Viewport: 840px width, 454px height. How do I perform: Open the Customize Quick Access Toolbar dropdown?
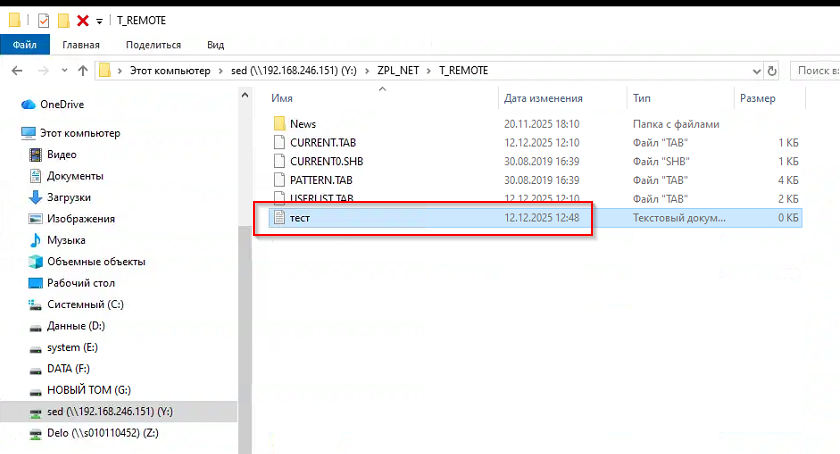(x=99, y=21)
